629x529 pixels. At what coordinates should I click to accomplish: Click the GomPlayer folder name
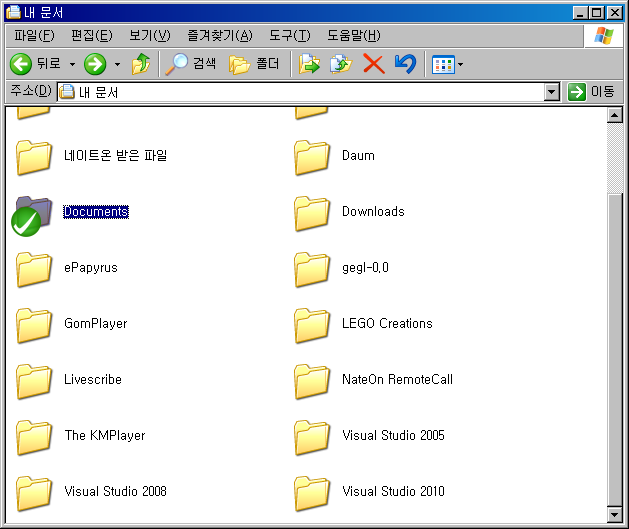[x=95, y=323]
